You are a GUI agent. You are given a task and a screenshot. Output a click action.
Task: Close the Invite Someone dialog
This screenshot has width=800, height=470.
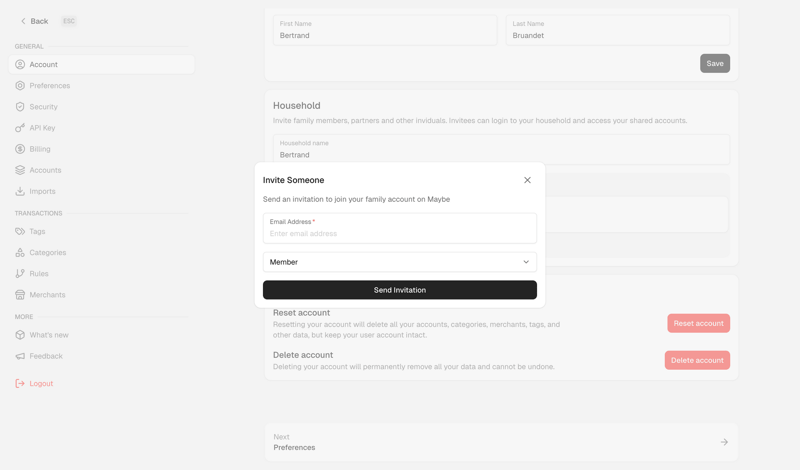pyautogui.click(x=527, y=180)
